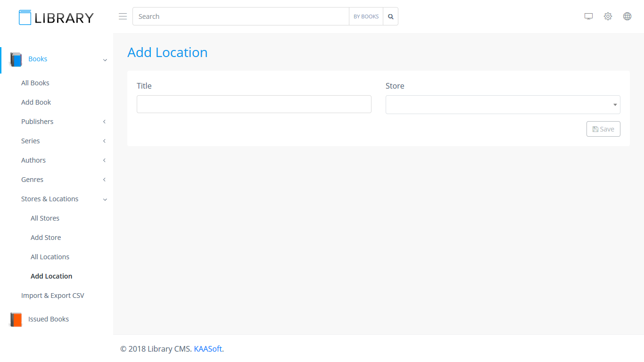
Task: Click the Library logo icon
Action: click(25, 17)
